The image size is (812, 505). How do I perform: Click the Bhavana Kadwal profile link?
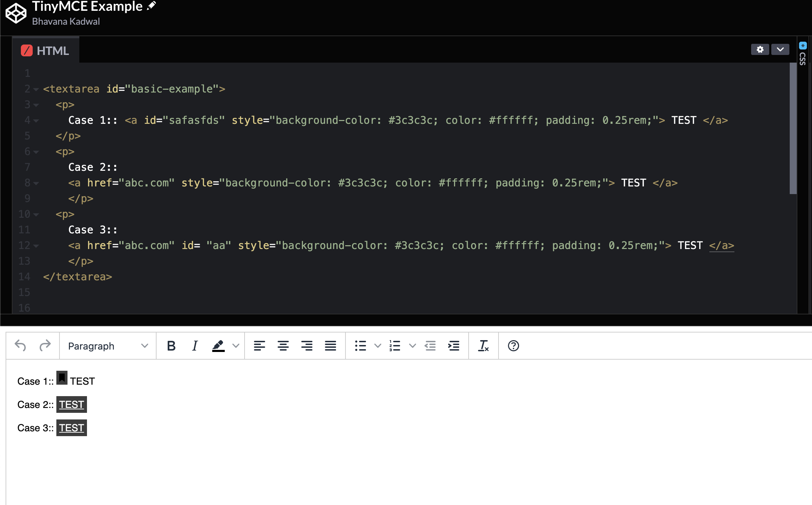coord(66,21)
